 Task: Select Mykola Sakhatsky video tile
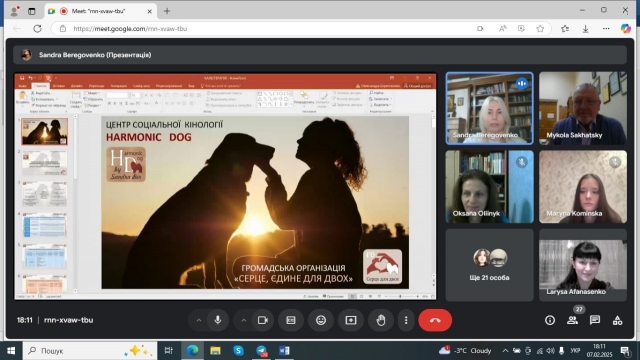[582, 108]
